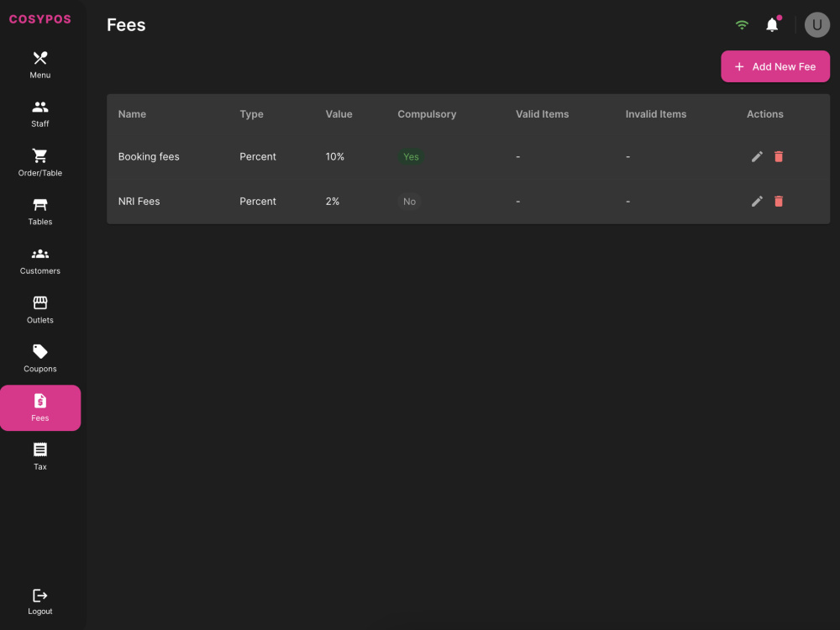The image size is (840, 630).
Task: Click the Tables label in sidebar
Action: [x=40, y=222]
